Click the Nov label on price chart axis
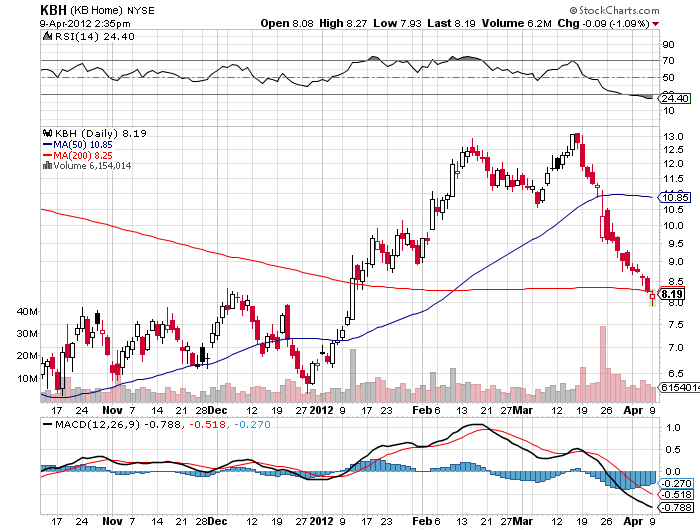The image size is (700, 530). point(112,410)
